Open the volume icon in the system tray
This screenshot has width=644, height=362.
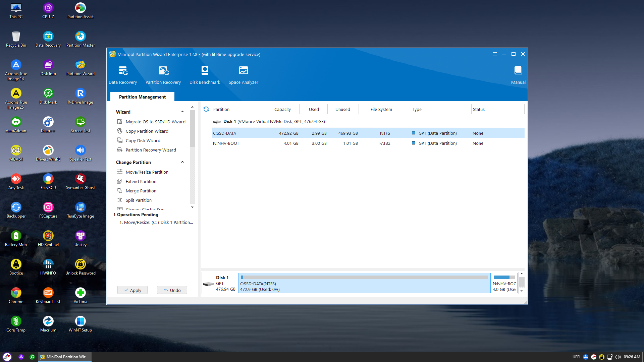[x=618, y=357]
